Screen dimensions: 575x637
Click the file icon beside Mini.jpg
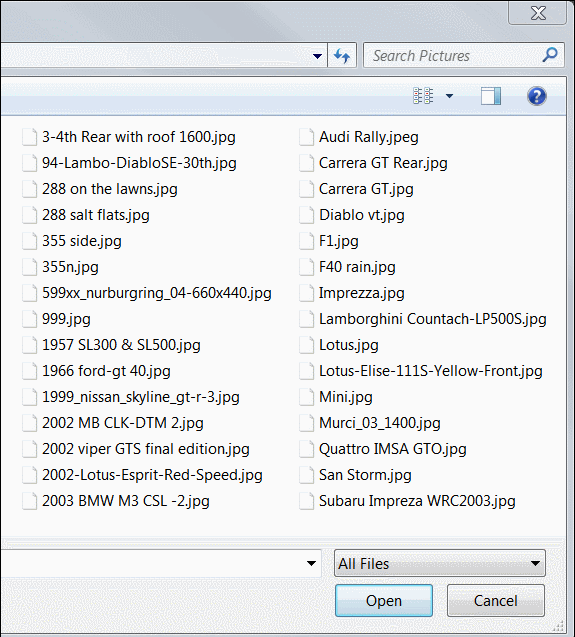(x=306, y=397)
